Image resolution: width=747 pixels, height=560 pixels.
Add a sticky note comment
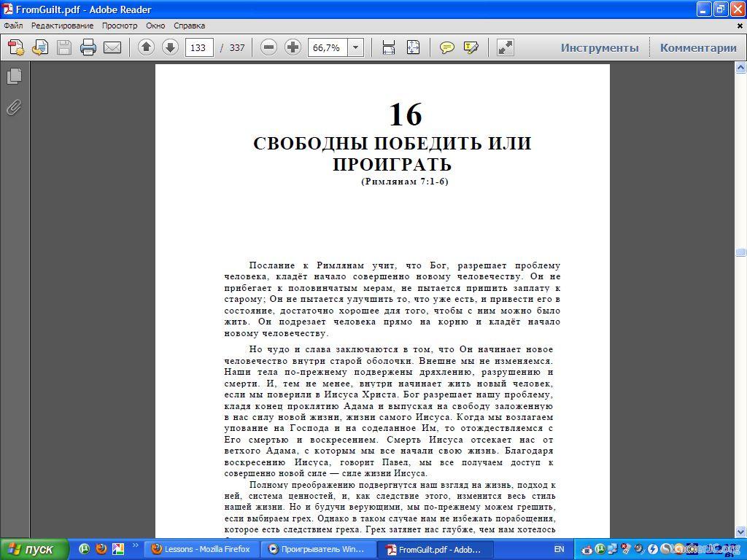pos(447,48)
